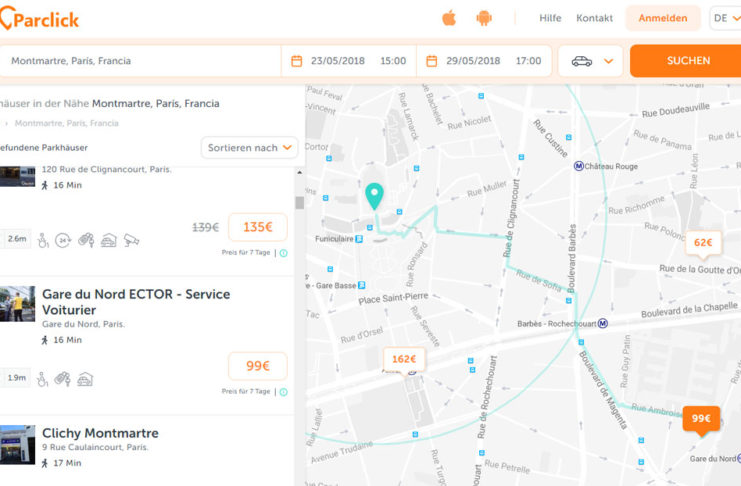Open the Clichy Montmartre listing thumbnail
Viewport: 741px width, 486px height.
tap(17, 444)
